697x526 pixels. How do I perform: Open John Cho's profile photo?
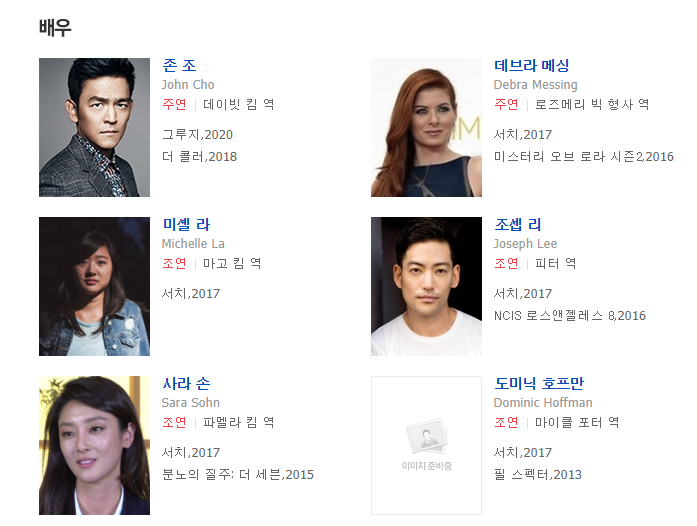click(x=94, y=127)
